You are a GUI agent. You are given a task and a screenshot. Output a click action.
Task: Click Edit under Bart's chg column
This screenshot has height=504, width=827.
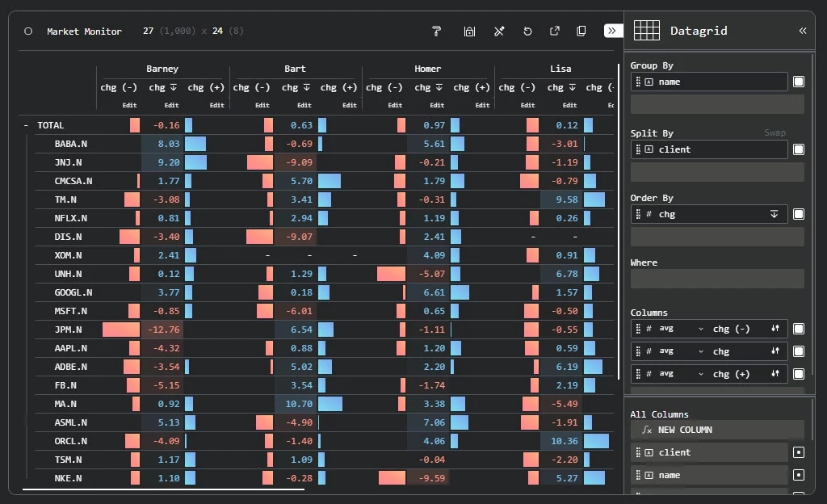pyautogui.click(x=304, y=105)
